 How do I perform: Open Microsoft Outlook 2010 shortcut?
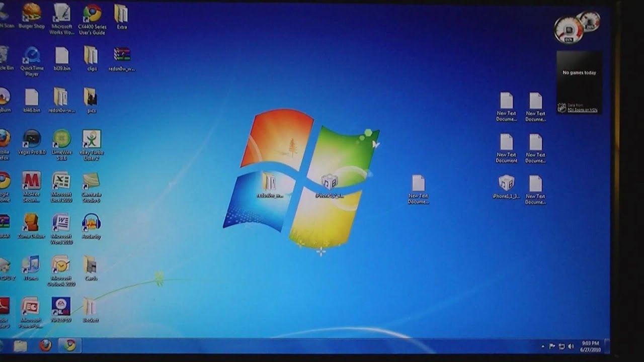pyautogui.click(x=61, y=270)
